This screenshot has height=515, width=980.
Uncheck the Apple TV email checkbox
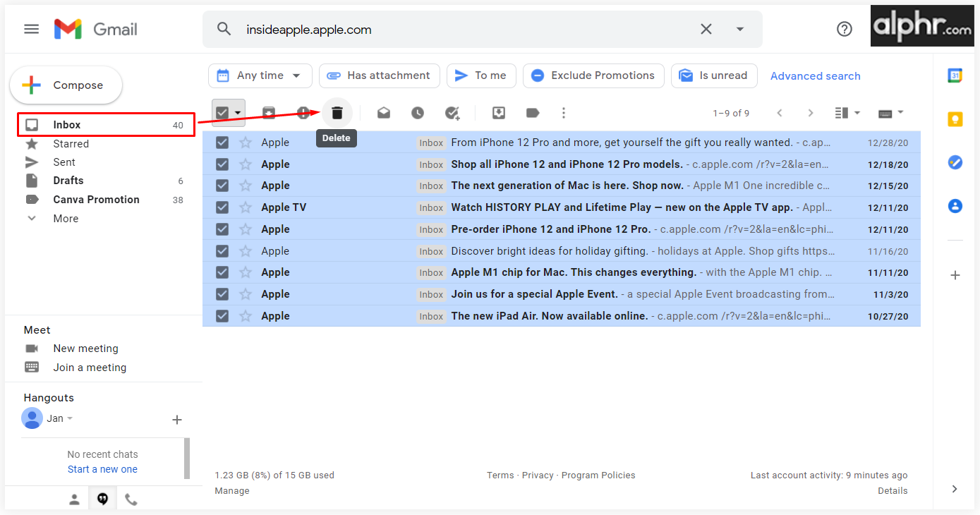[222, 207]
